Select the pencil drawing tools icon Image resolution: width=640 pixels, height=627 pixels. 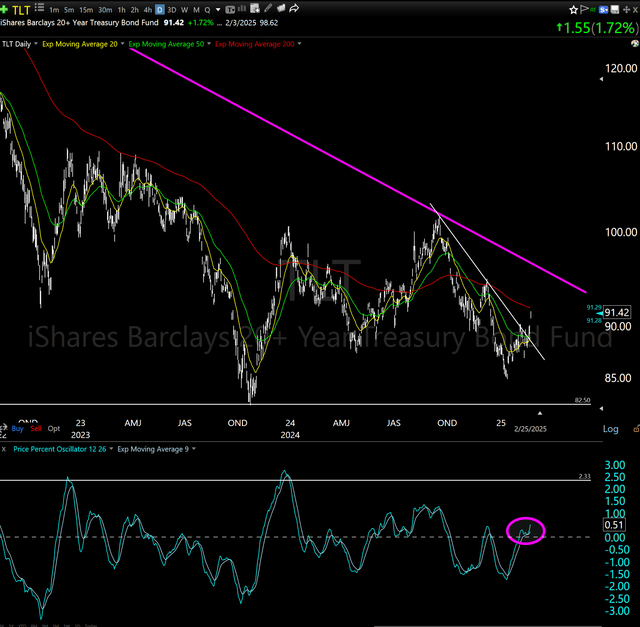(x=268, y=8)
